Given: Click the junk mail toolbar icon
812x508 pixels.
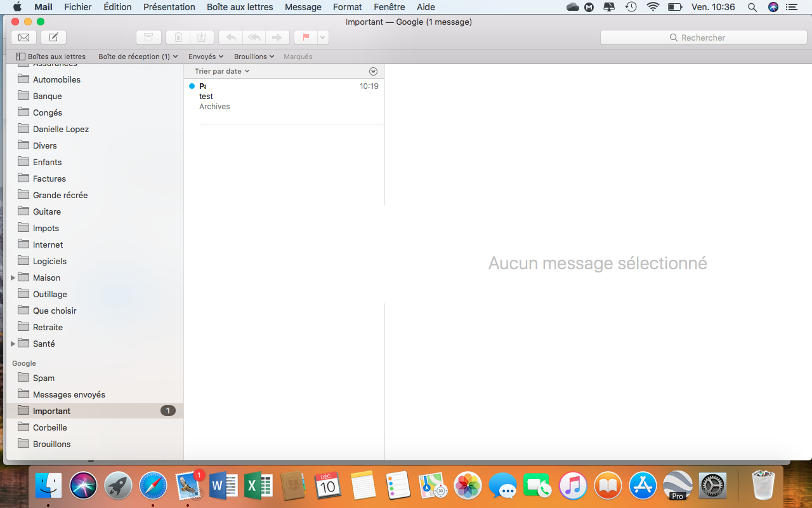Looking at the screenshot, I should tap(202, 37).
